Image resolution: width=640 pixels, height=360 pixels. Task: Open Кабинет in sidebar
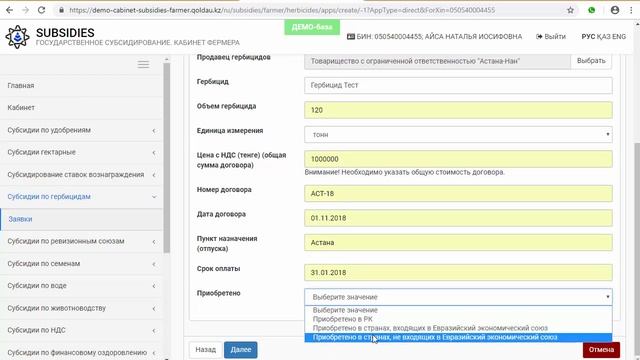click(82, 108)
